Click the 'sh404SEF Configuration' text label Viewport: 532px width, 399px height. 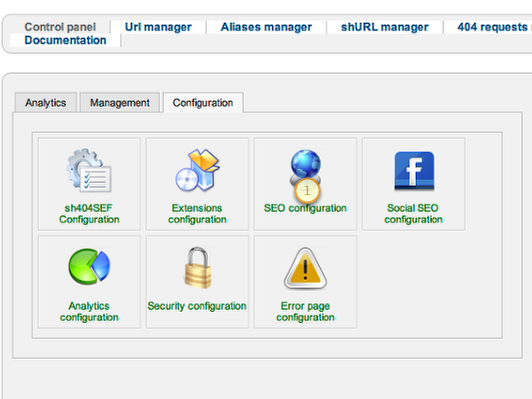89,214
